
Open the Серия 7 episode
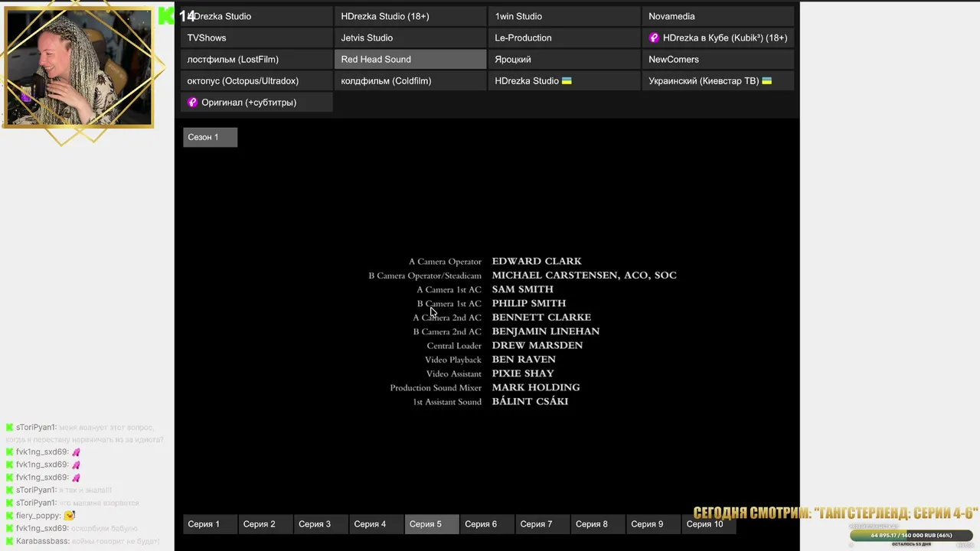pos(541,524)
